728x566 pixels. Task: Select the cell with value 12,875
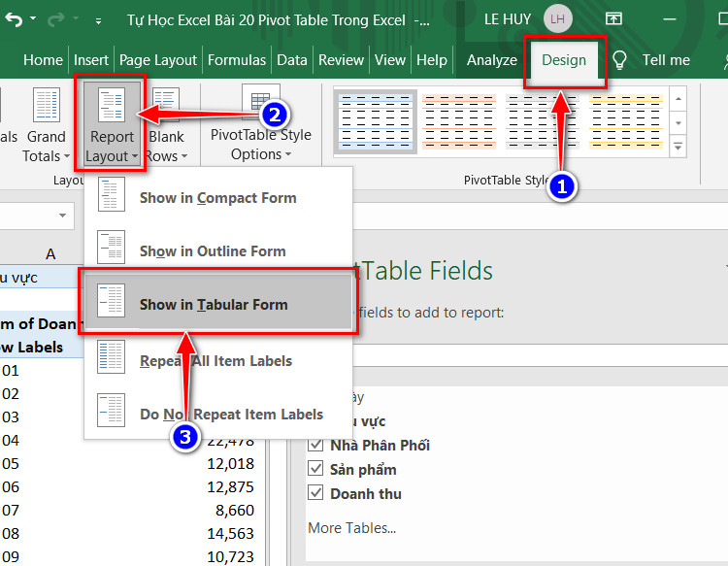click(x=230, y=486)
